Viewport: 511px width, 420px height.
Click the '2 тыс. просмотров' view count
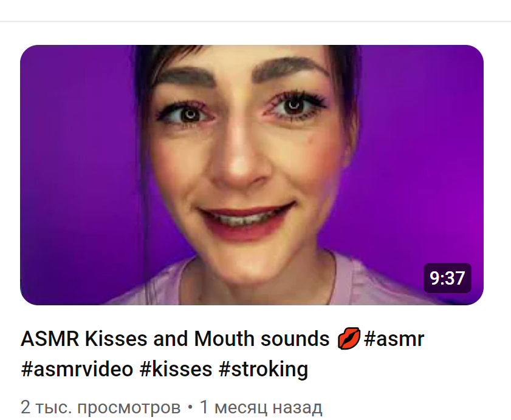(100, 407)
